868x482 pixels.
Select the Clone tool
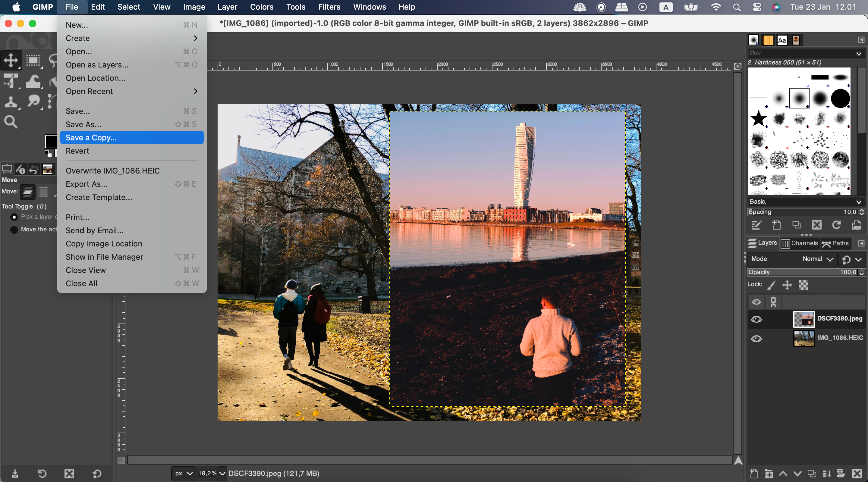click(x=11, y=102)
